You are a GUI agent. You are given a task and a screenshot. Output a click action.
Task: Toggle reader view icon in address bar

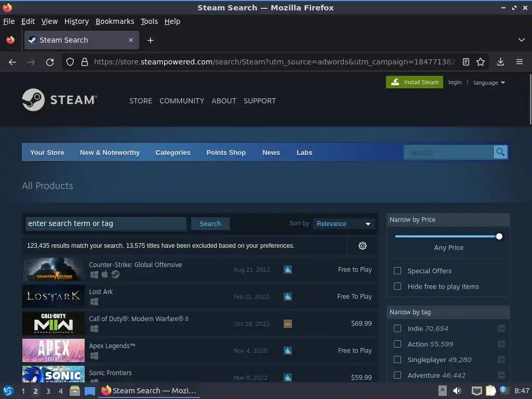coord(466,62)
